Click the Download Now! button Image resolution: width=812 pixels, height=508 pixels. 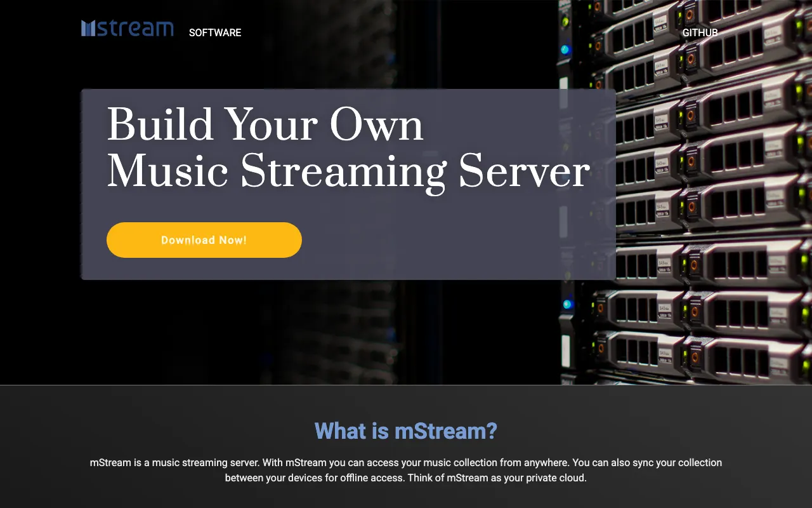[x=204, y=240]
